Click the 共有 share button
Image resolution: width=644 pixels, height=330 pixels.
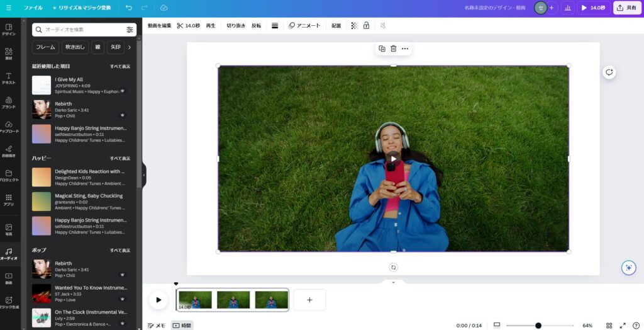coord(627,8)
